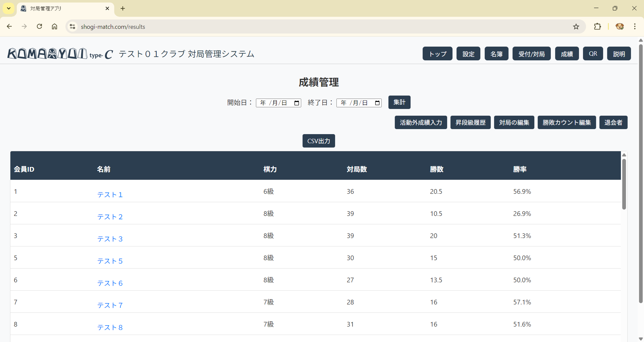Reload the current page

coord(39,26)
